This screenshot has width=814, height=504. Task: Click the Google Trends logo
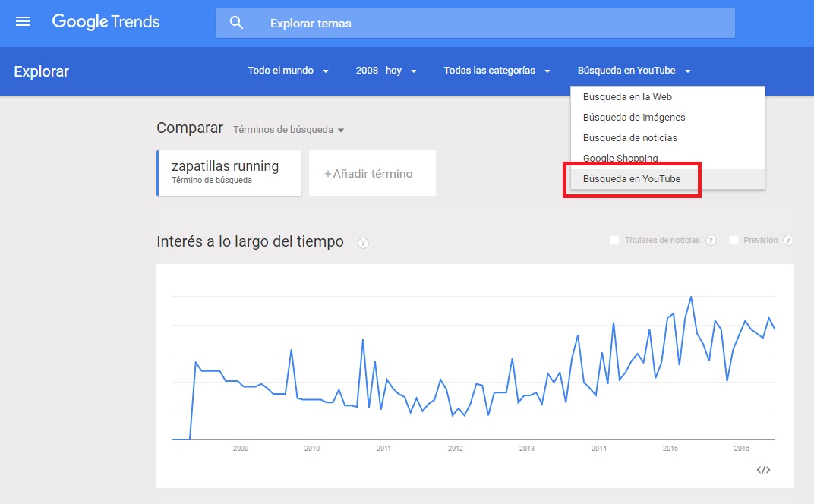click(106, 22)
